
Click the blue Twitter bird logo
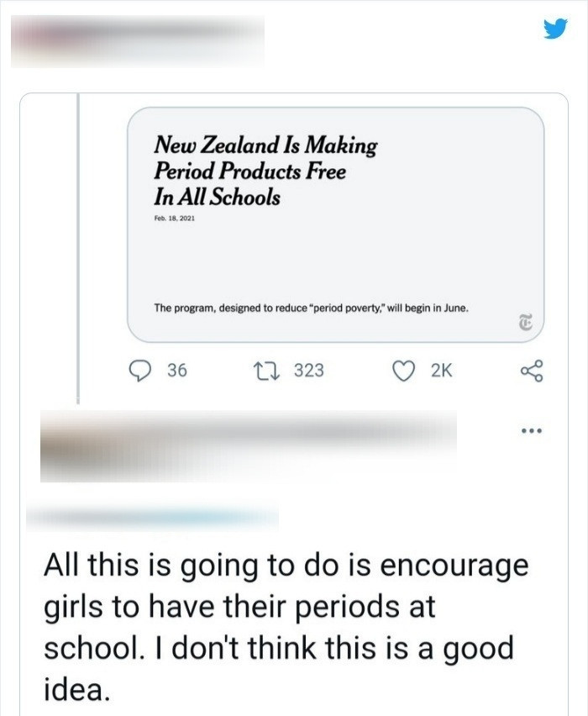[555, 29]
